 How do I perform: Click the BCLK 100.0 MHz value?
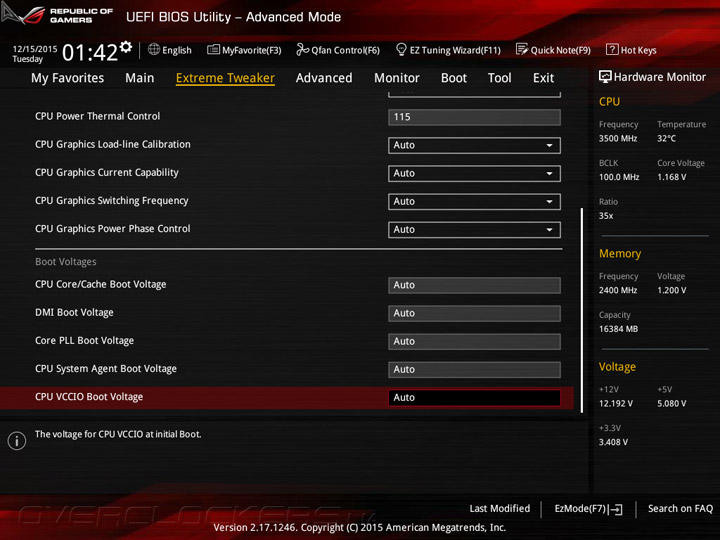tap(619, 177)
